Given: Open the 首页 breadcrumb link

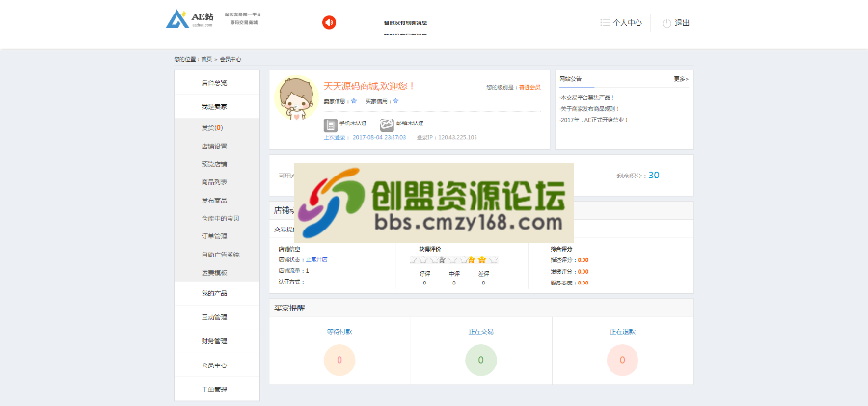Looking at the screenshot, I should 206,59.
